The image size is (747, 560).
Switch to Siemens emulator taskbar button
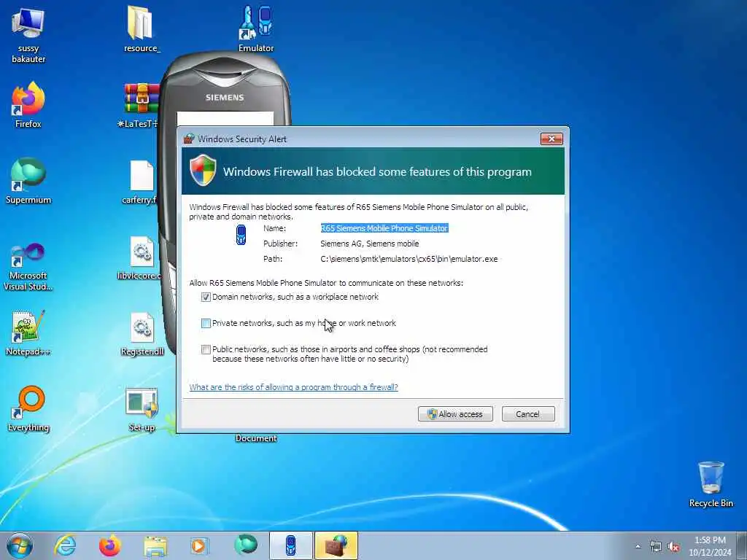point(290,545)
